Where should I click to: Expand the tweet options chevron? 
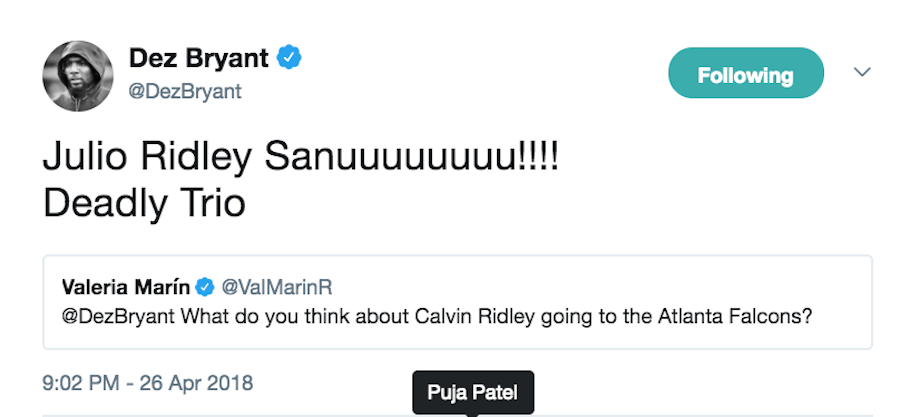point(862,72)
